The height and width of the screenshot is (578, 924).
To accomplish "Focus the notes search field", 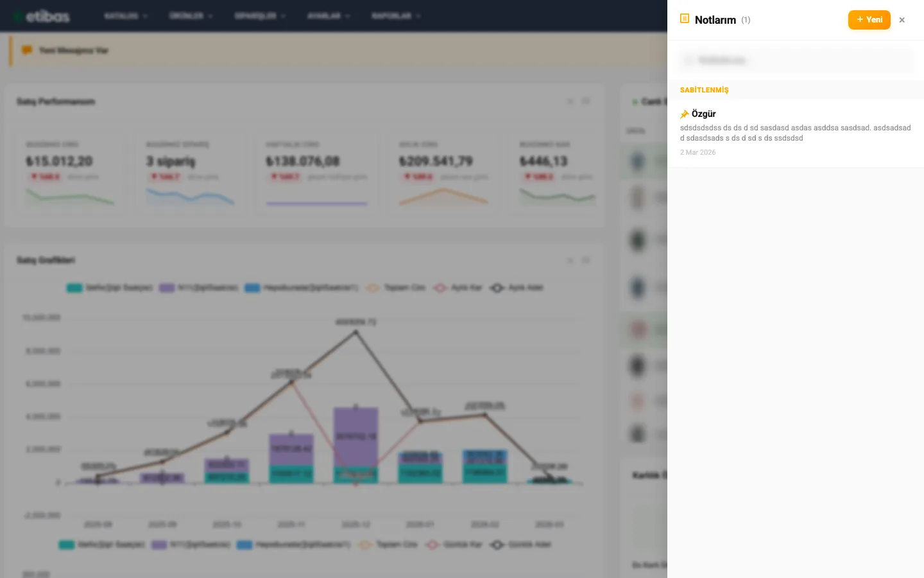I will [796, 60].
